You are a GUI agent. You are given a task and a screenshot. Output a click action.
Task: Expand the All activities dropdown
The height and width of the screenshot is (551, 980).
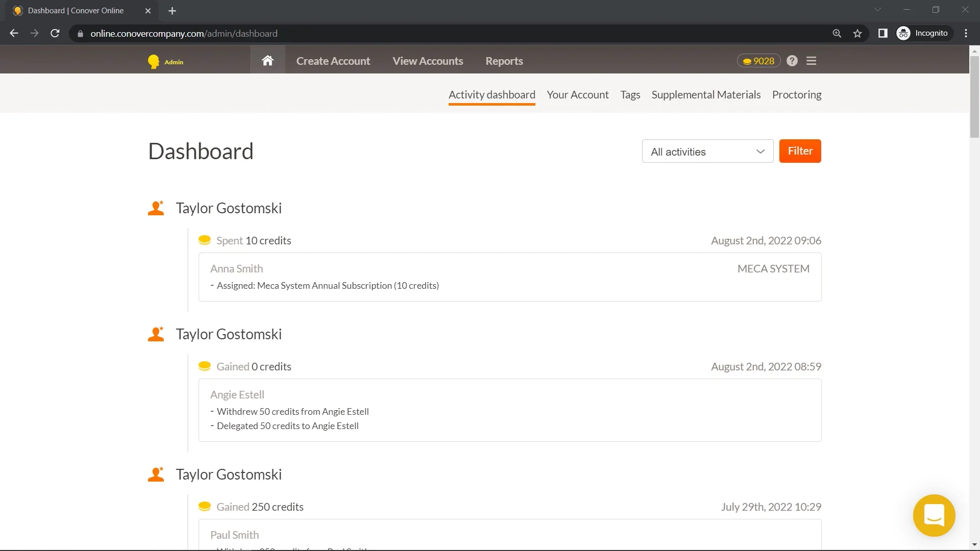707,152
